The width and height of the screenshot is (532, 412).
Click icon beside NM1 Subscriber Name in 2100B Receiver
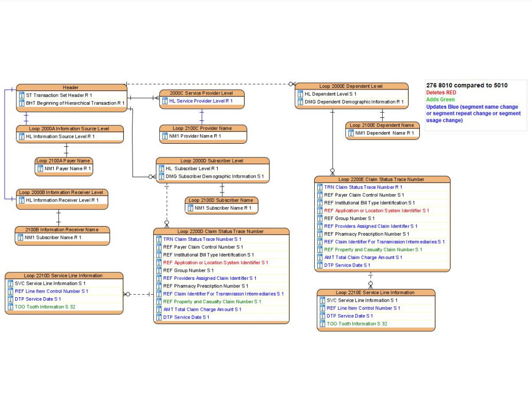coord(20,237)
